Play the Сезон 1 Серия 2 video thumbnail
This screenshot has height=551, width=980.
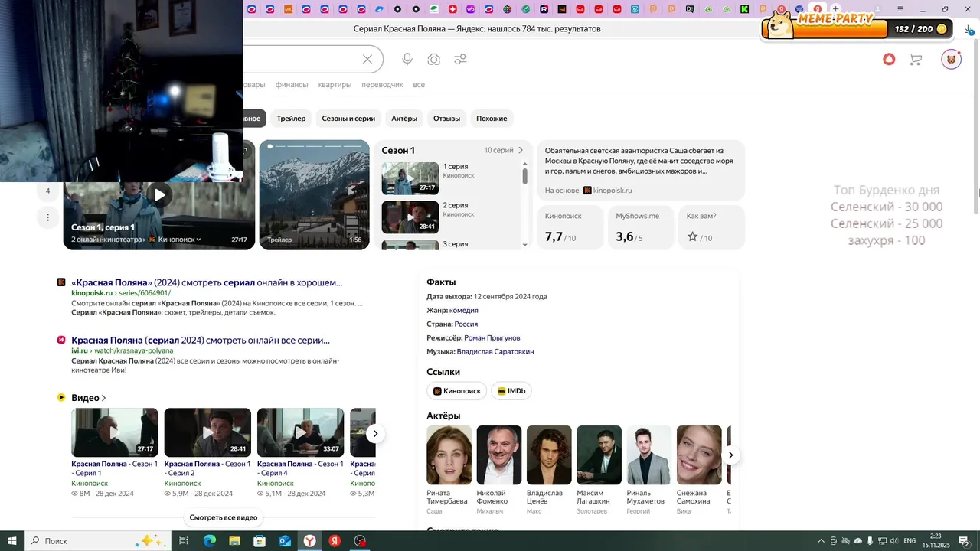click(207, 432)
